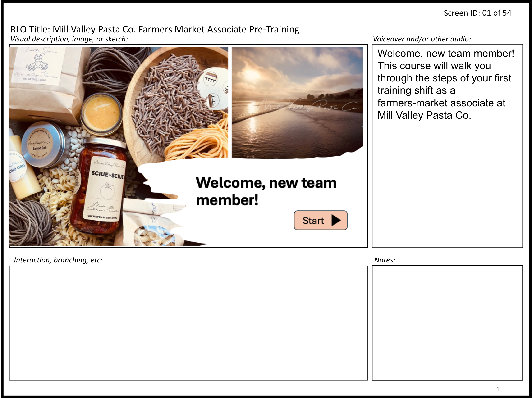532x398 pixels.
Task: Click the 'Welcome, new team member!' heading
Action: coord(266,191)
